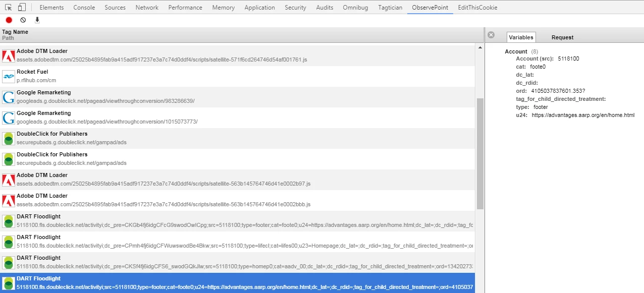Activate the inspect element cursor icon
Viewport: 644px width, 293px height.
[9, 7]
